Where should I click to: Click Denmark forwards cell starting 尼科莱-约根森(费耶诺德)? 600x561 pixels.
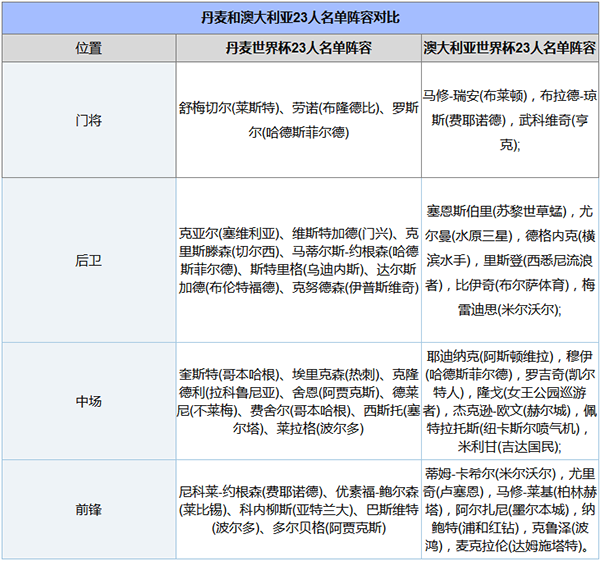298,509
